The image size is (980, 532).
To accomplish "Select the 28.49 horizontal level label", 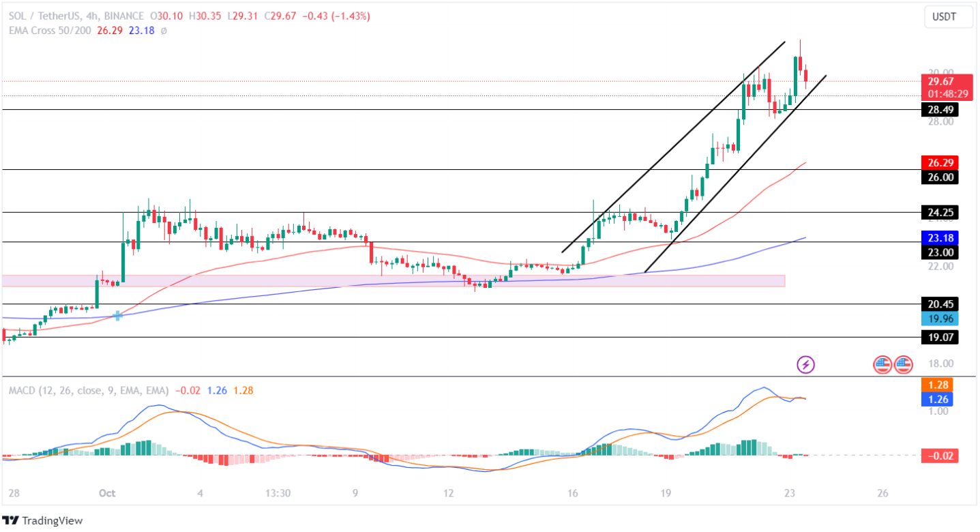I will pos(940,110).
